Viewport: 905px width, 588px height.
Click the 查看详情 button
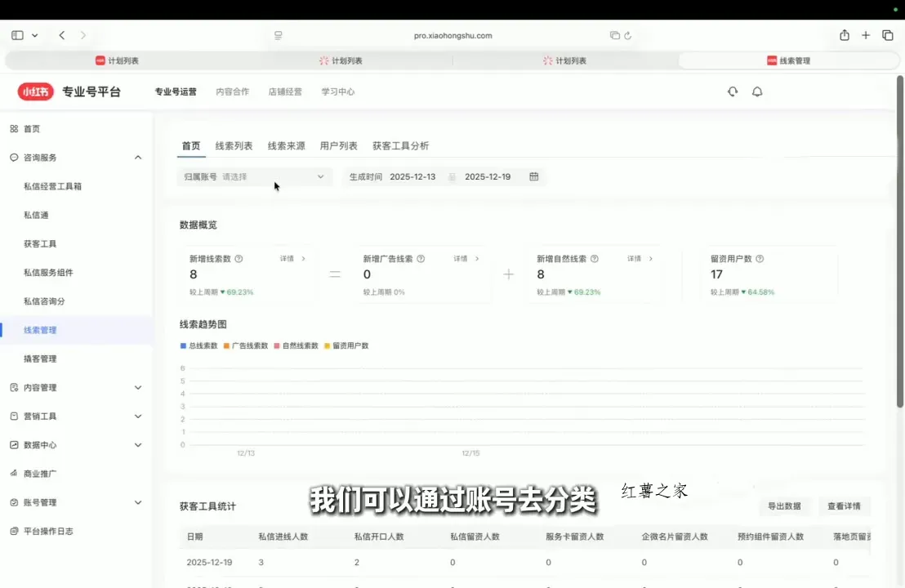(x=844, y=506)
